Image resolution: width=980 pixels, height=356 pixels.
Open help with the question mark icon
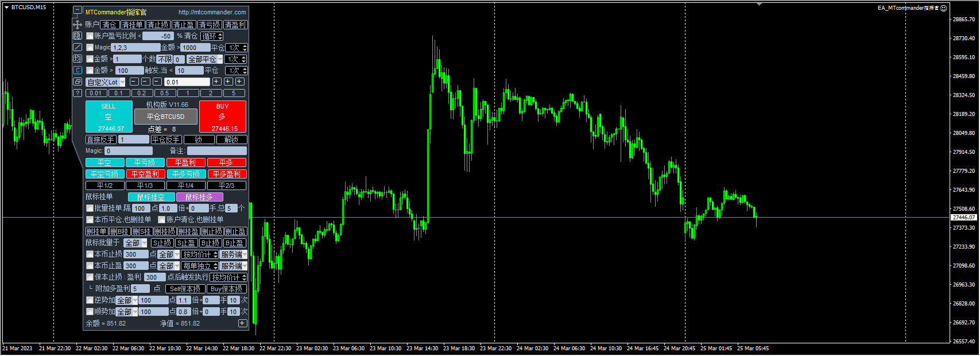[78, 93]
